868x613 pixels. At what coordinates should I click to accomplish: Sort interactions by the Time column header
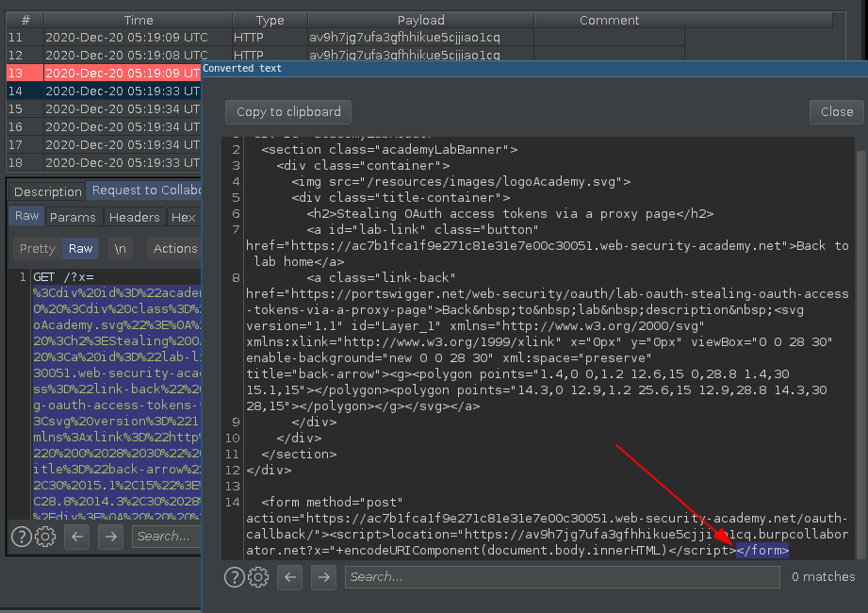point(139,21)
